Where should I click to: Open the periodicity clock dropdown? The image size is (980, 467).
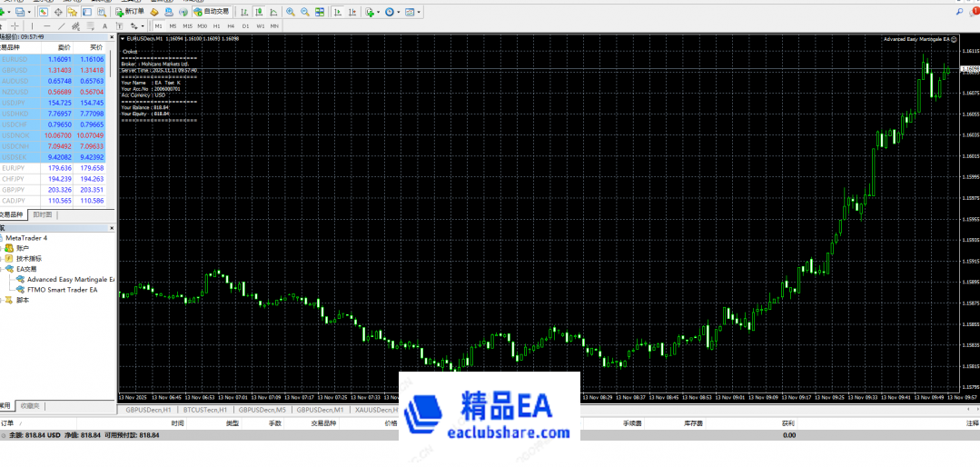click(392, 12)
